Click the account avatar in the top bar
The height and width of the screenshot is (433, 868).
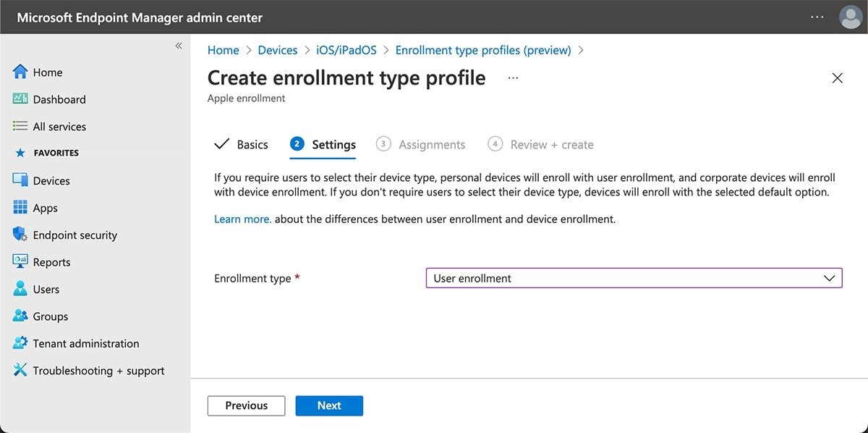pos(851,17)
